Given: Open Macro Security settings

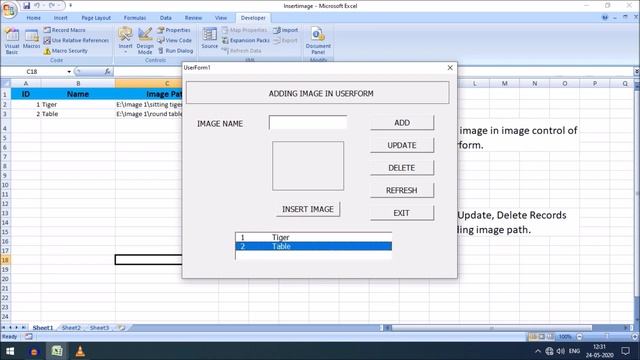Looking at the screenshot, I should [x=66, y=51].
